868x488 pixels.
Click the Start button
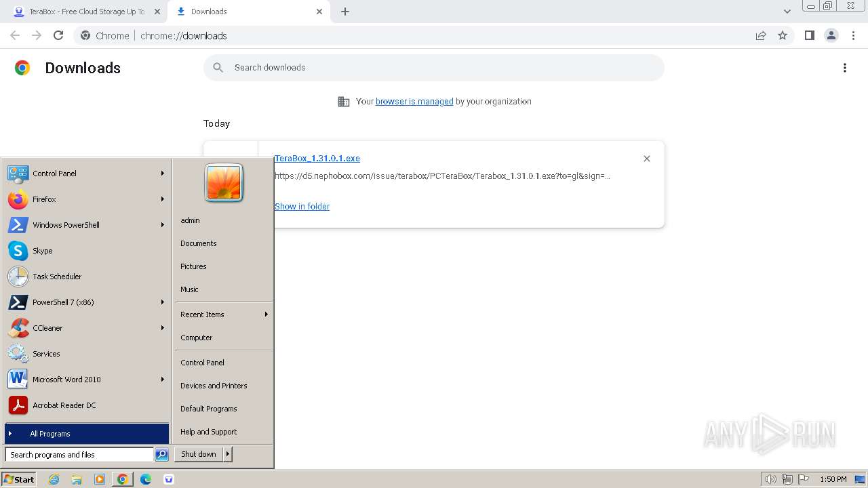tap(18, 479)
